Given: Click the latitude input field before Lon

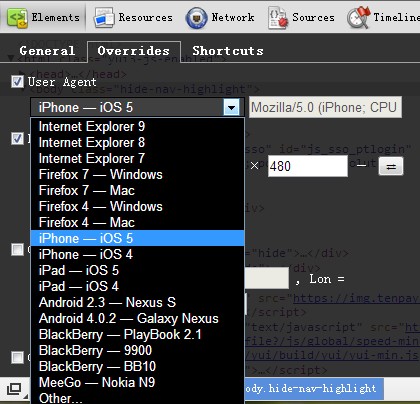Looking at the screenshot, I should [267, 278].
